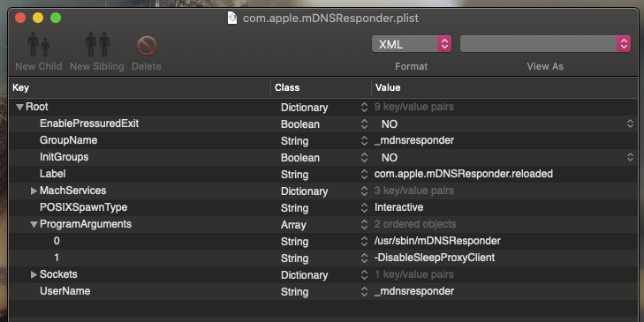Viewport: 644px width, 322px height.
Task: Expand the Sockets dictionary
Action: coord(34,275)
